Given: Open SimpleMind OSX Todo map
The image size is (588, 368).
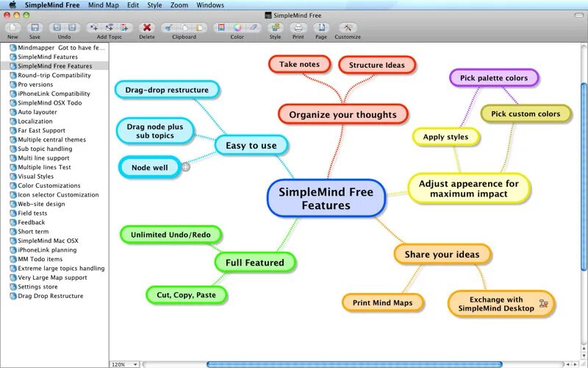Looking at the screenshot, I should (54, 102).
